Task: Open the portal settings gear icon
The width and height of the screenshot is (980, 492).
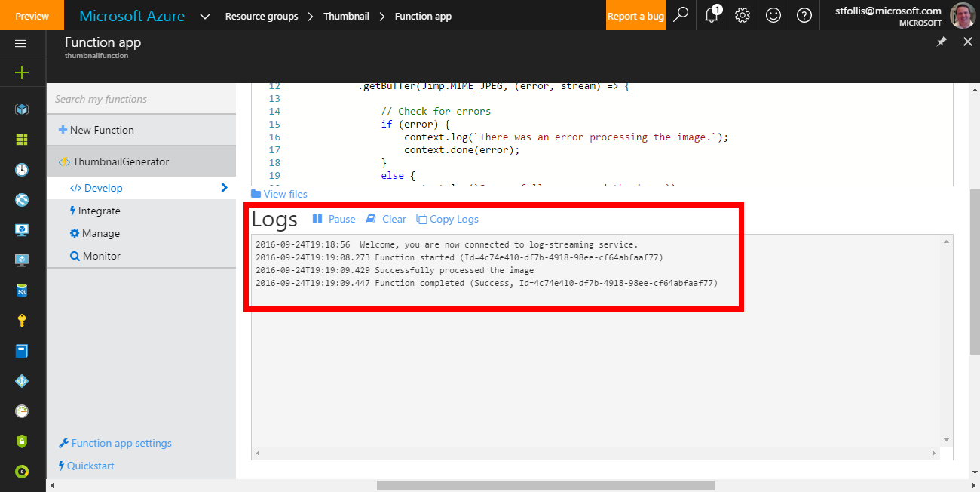Action: point(743,15)
